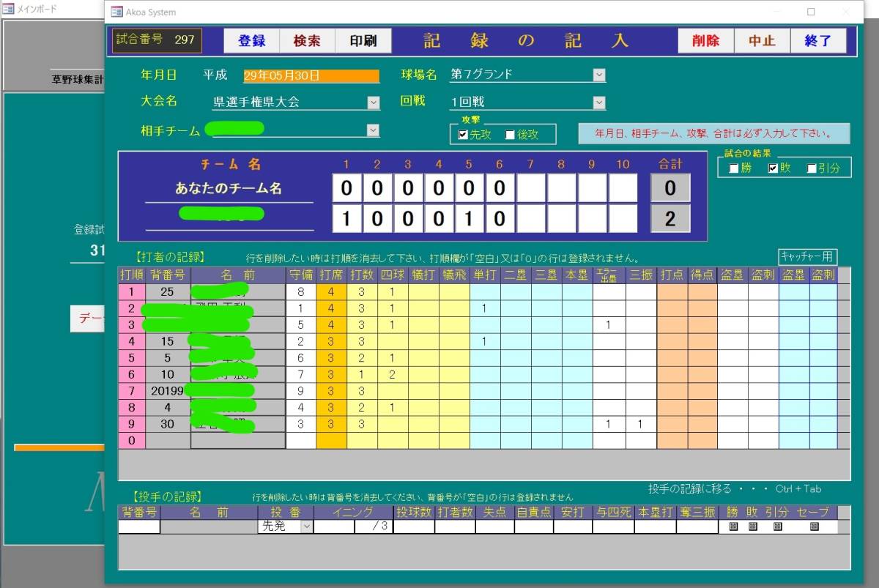Enable the 後攻 checkbox
This screenshot has width=879, height=588.
point(511,135)
